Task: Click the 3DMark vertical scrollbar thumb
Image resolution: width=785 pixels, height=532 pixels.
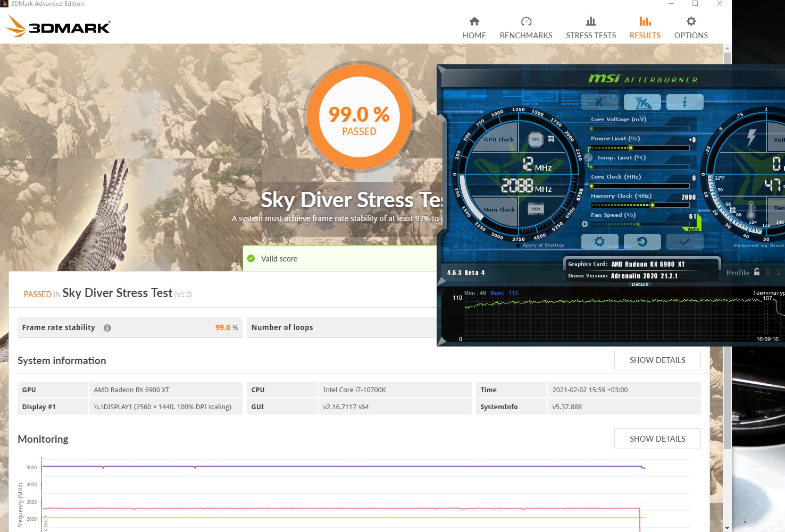Action: (x=727, y=250)
